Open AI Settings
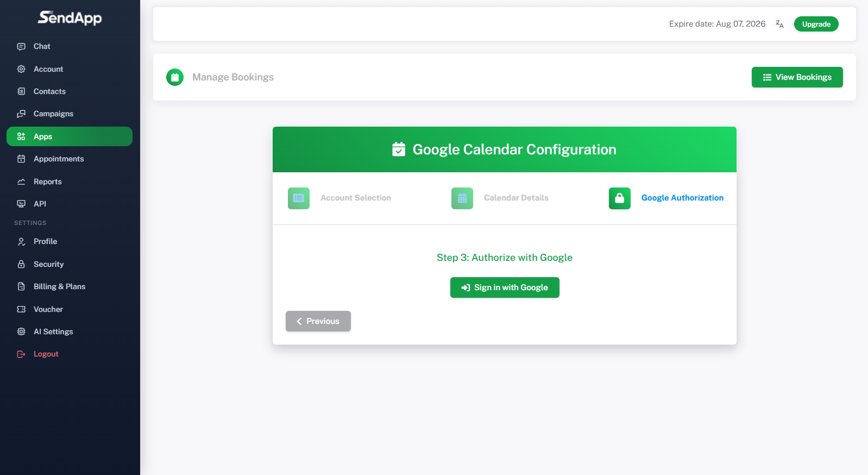868x475 pixels. [70, 332]
